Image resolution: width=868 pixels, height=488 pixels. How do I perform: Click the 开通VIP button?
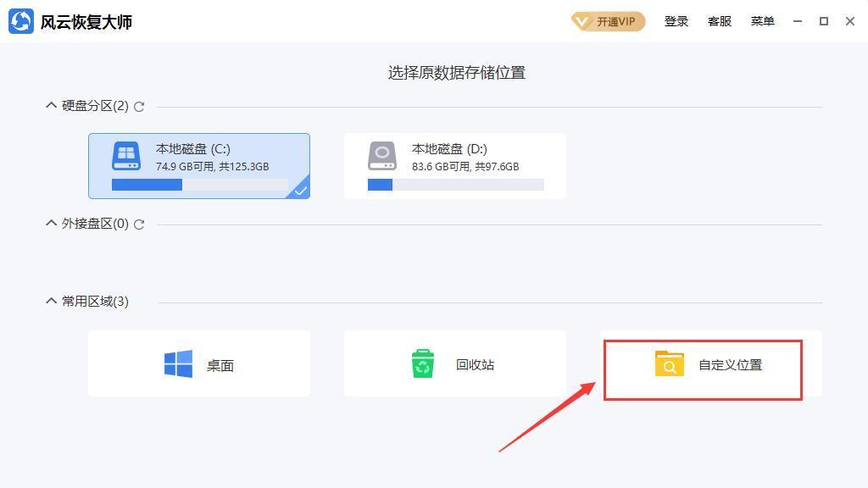click(x=607, y=21)
